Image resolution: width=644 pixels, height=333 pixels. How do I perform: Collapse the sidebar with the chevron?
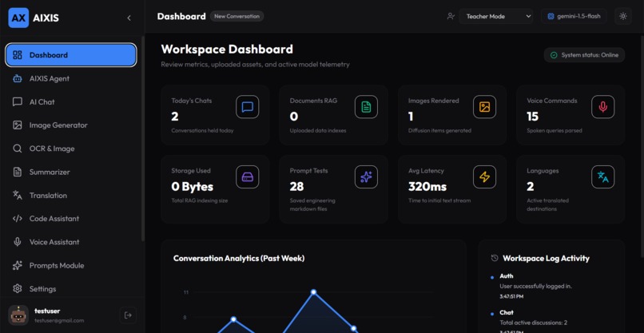[x=129, y=18]
